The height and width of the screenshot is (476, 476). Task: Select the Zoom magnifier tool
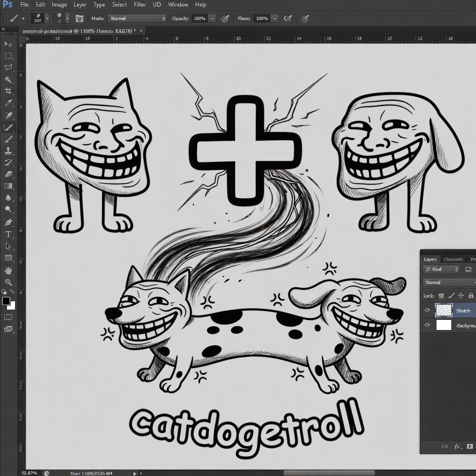[8, 282]
